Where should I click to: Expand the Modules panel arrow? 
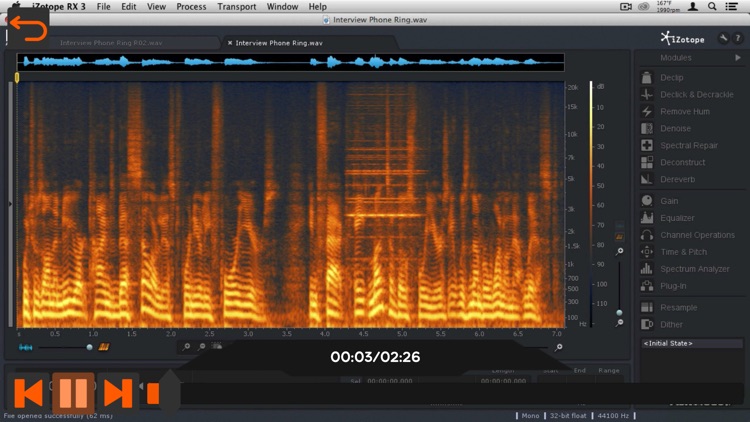tap(738, 57)
